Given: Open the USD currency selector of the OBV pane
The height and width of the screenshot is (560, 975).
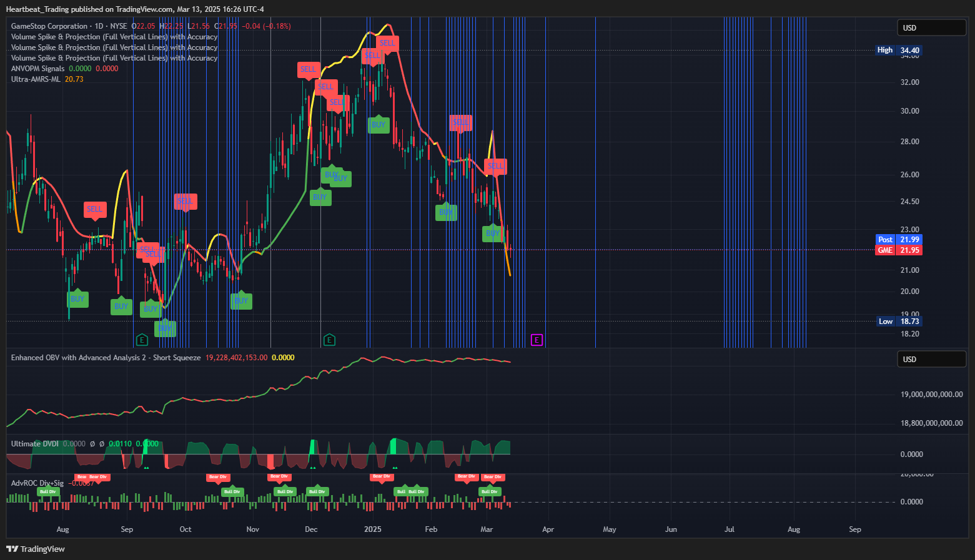Looking at the screenshot, I should tap(932, 359).
